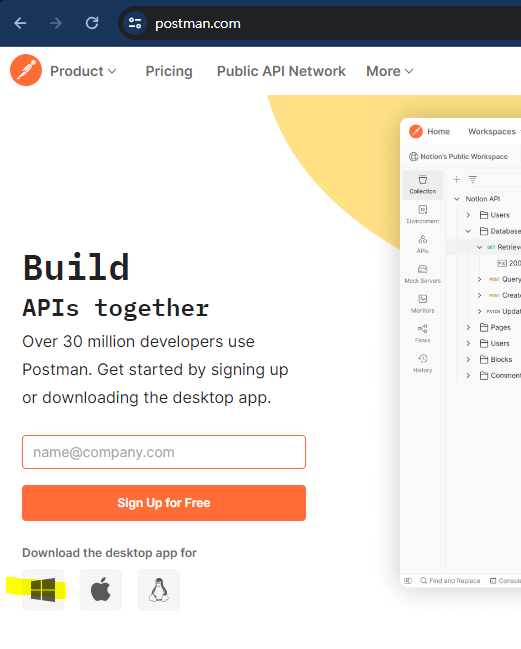Download the macOS desktop app
Viewport: 521px width, 649px height.
[x=101, y=590]
